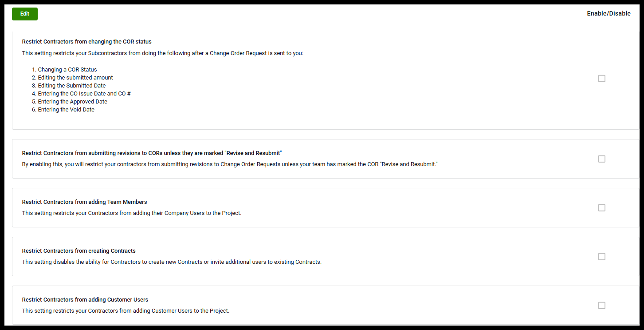644x330 pixels.
Task: Select the "Restrict Contractors from changing the COR status" title
Action: (86, 42)
